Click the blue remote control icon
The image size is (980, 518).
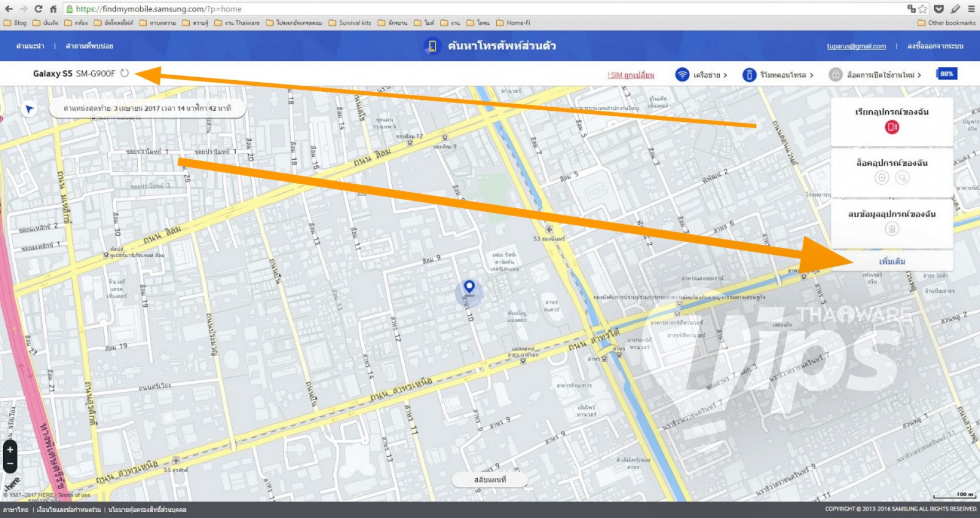749,75
